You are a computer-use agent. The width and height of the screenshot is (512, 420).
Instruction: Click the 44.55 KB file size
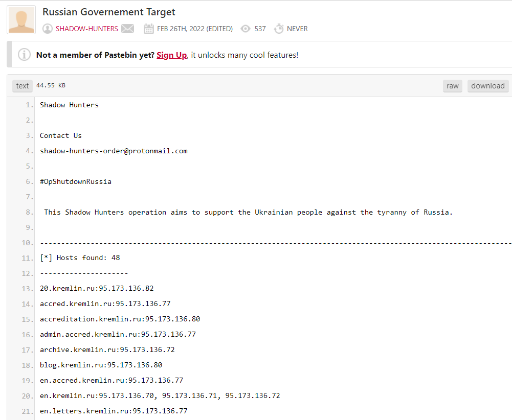coord(51,85)
